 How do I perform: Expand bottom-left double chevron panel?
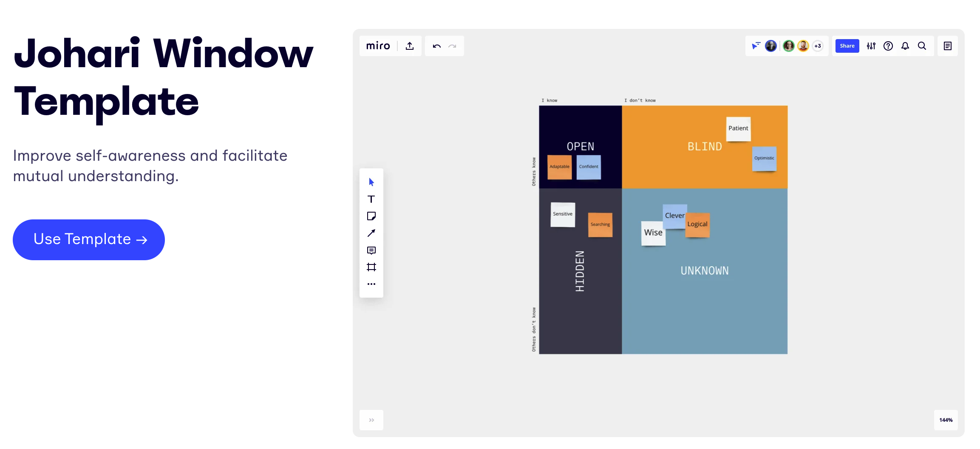[x=371, y=420]
